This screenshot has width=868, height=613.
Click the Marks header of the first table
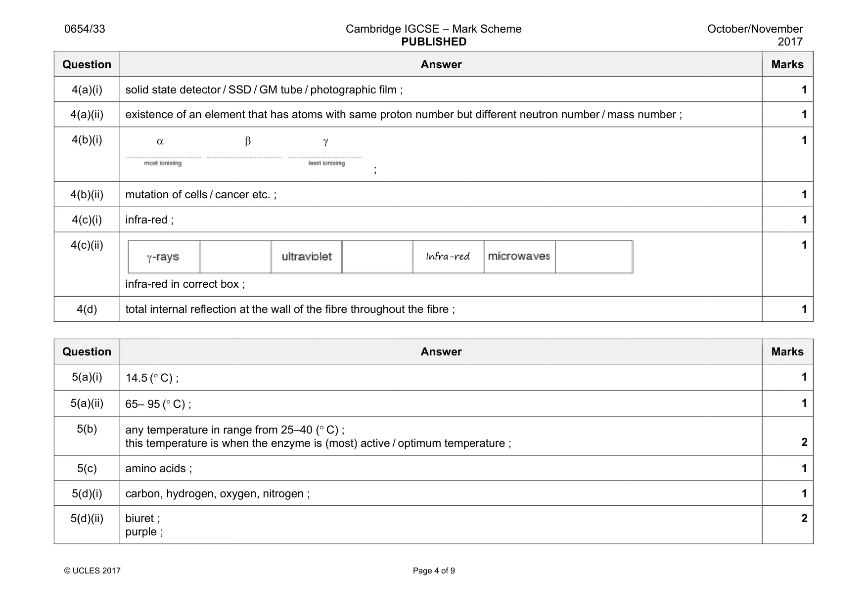point(787,64)
